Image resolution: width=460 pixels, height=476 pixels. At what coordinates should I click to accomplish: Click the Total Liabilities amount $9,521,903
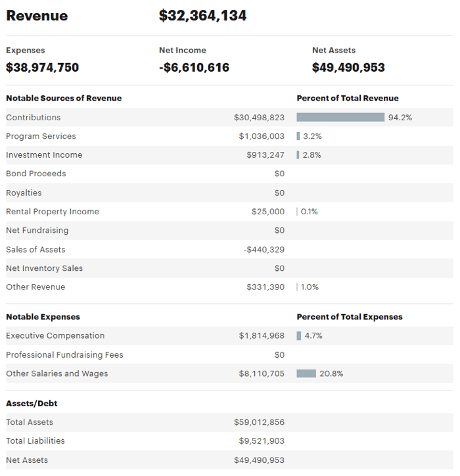[x=262, y=441]
